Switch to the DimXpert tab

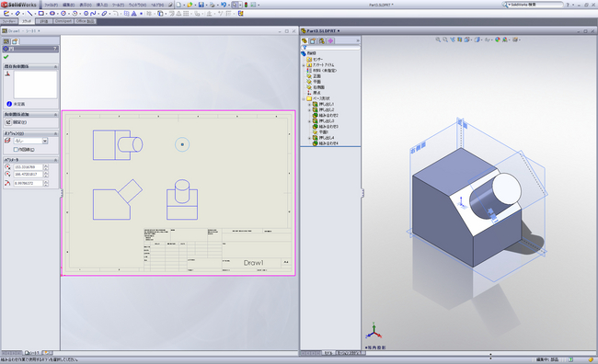63,21
